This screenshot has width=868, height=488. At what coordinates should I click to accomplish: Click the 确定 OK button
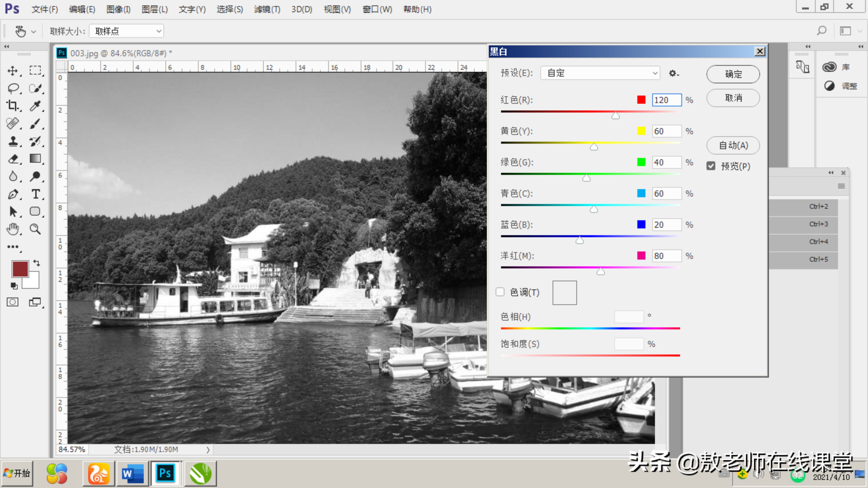pyautogui.click(x=733, y=74)
